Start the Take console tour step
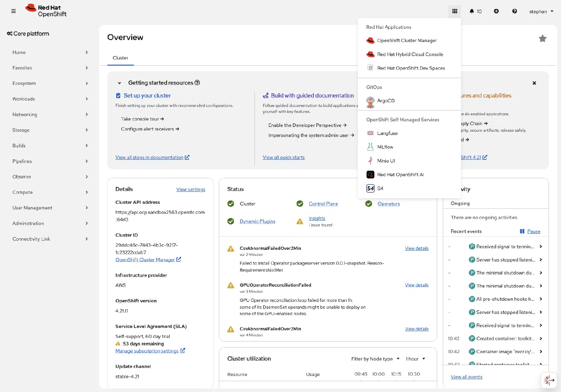Screen dimensions: 561x392 pyautogui.click(x=143, y=119)
